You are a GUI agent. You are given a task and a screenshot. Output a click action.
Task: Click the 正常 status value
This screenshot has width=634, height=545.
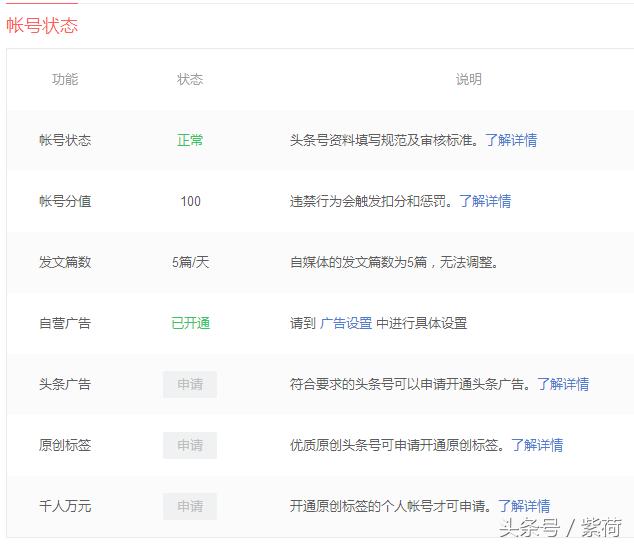pyautogui.click(x=190, y=140)
